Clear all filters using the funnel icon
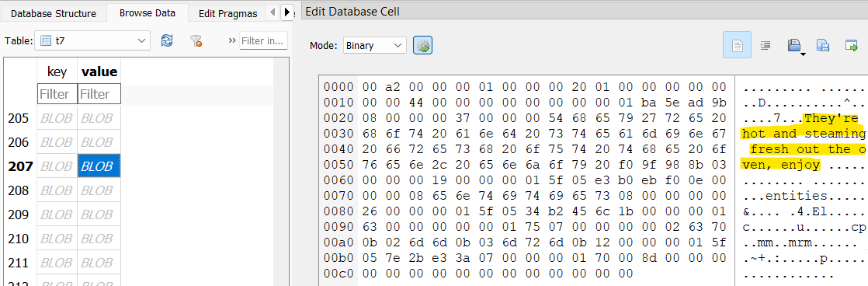868x286 pixels. pos(196,40)
